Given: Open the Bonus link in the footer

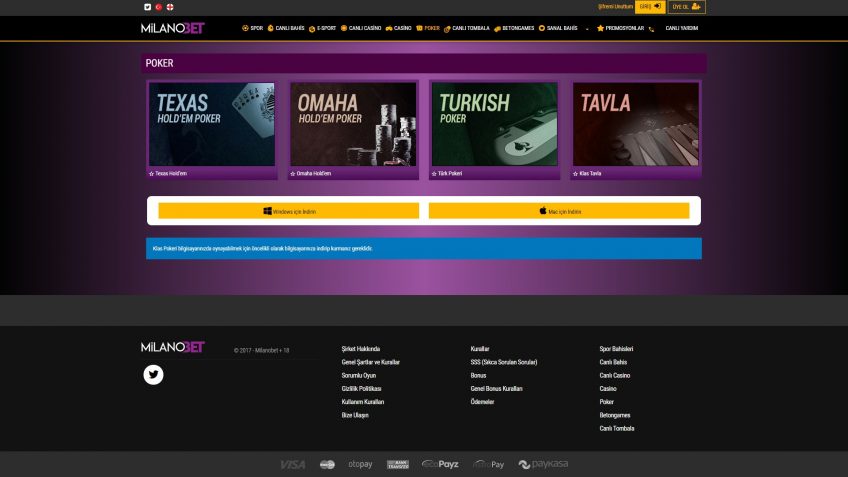Looking at the screenshot, I should (x=478, y=375).
